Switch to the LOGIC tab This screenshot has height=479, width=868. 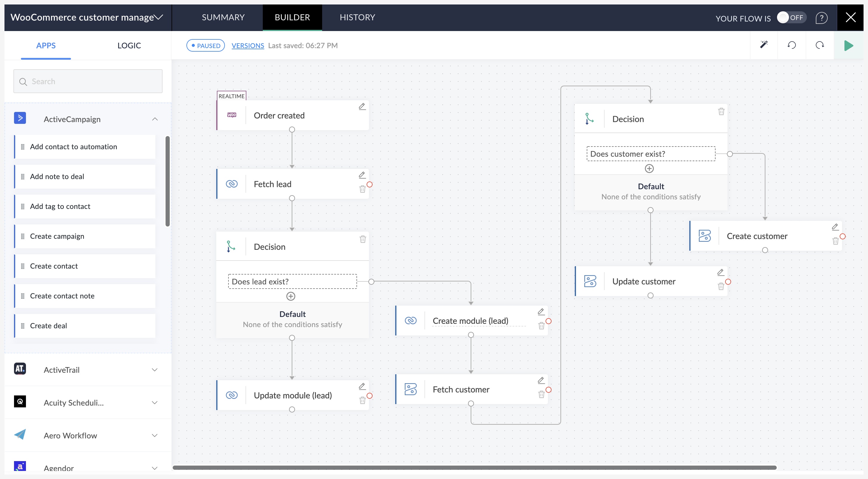point(129,45)
